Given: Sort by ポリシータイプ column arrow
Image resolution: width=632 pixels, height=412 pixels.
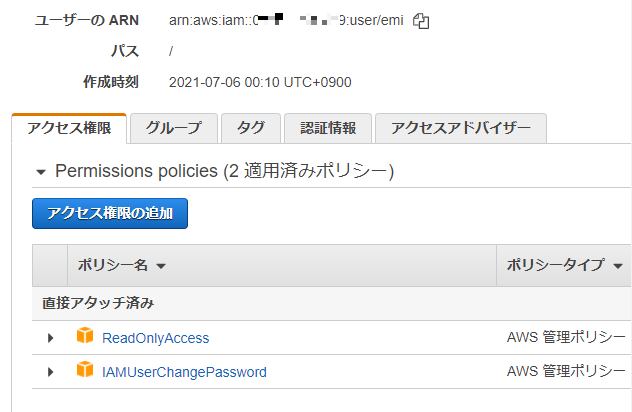Looking at the screenshot, I should coord(618,266).
